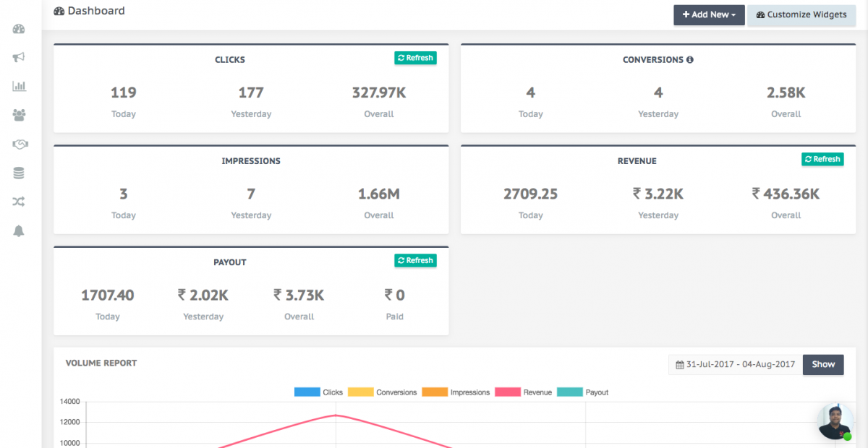The image size is (868, 448).
Task: Refresh the Clicks widget
Action: [x=415, y=58]
